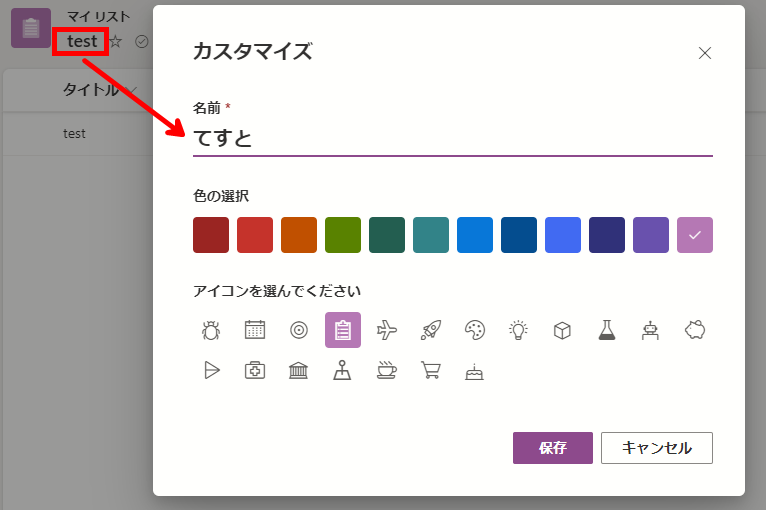766x510 pixels.
Task: Choose the green color swatch
Action: pos(343,235)
